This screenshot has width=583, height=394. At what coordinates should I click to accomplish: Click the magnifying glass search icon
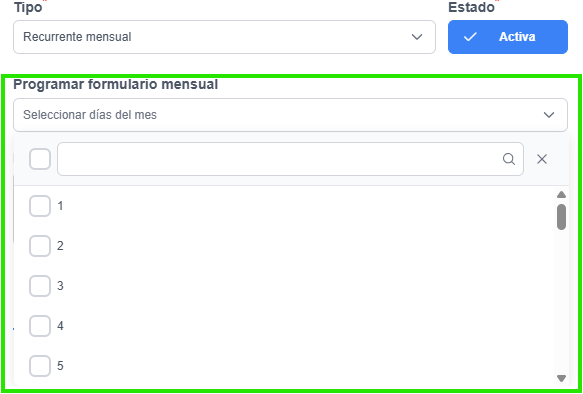[509, 159]
